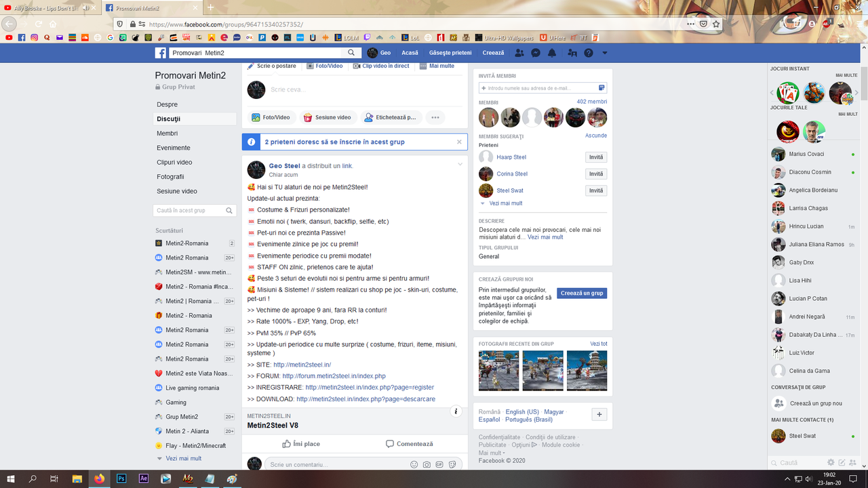The width and height of the screenshot is (868, 488).
Task: Open the 402 membri list
Action: tap(592, 102)
